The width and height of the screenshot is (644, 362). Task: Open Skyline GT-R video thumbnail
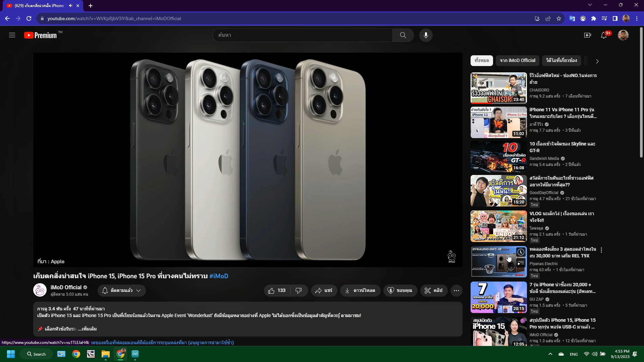(x=498, y=157)
